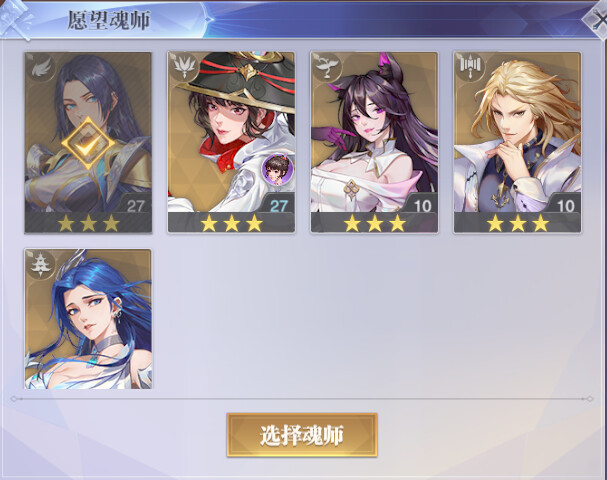Click the wing class icon on first card

41,69
